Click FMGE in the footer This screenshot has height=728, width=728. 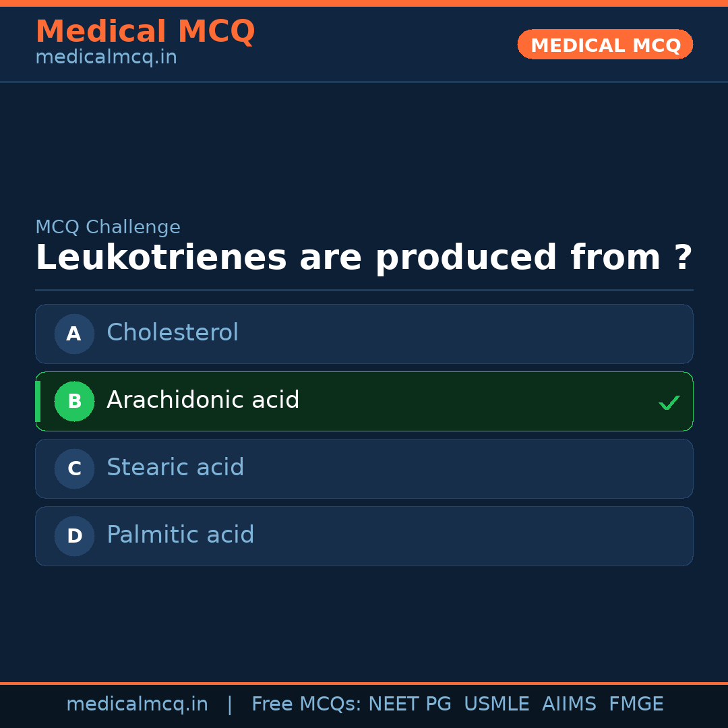[x=636, y=704]
